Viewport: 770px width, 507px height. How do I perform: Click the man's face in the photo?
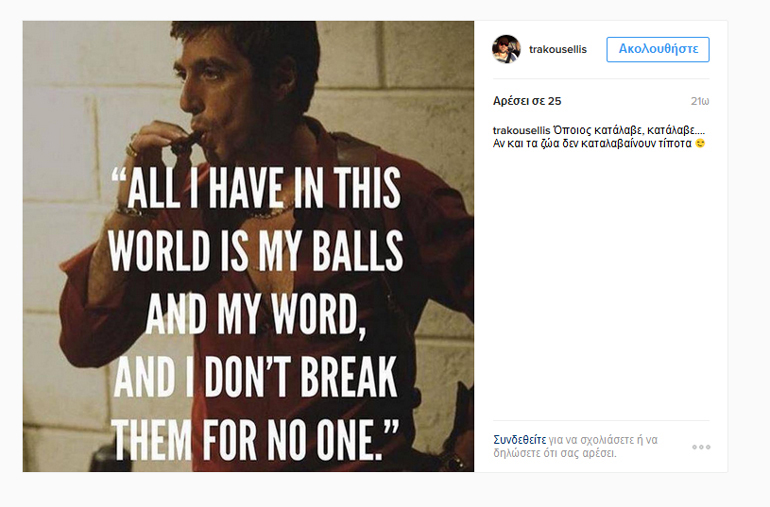[x=217, y=92]
